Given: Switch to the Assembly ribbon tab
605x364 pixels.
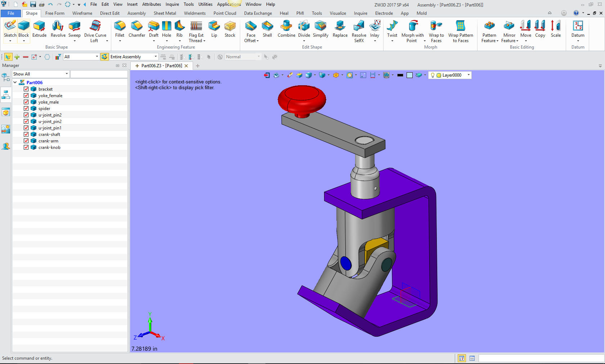Looking at the screenshot, I should click(136, 13).
